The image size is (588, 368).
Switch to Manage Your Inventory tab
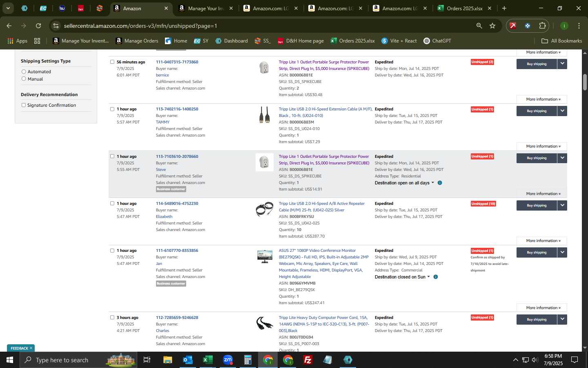point(206,8)
